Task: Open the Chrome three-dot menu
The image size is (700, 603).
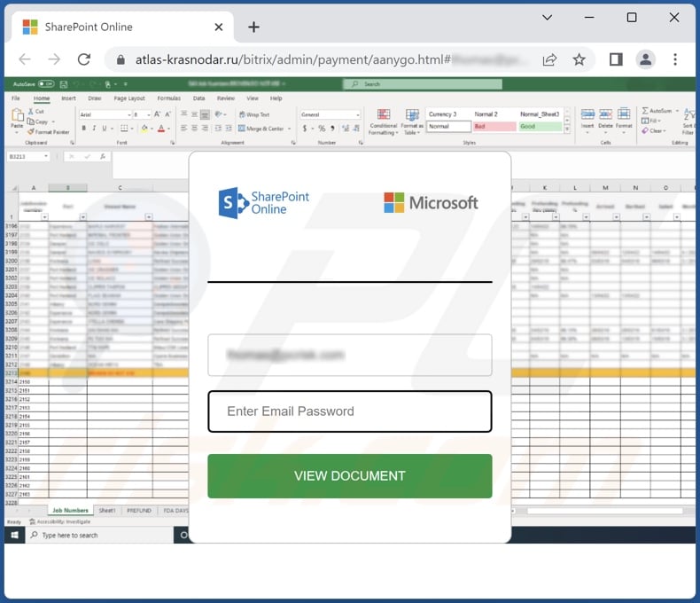Action: click(x=675, y=59)
